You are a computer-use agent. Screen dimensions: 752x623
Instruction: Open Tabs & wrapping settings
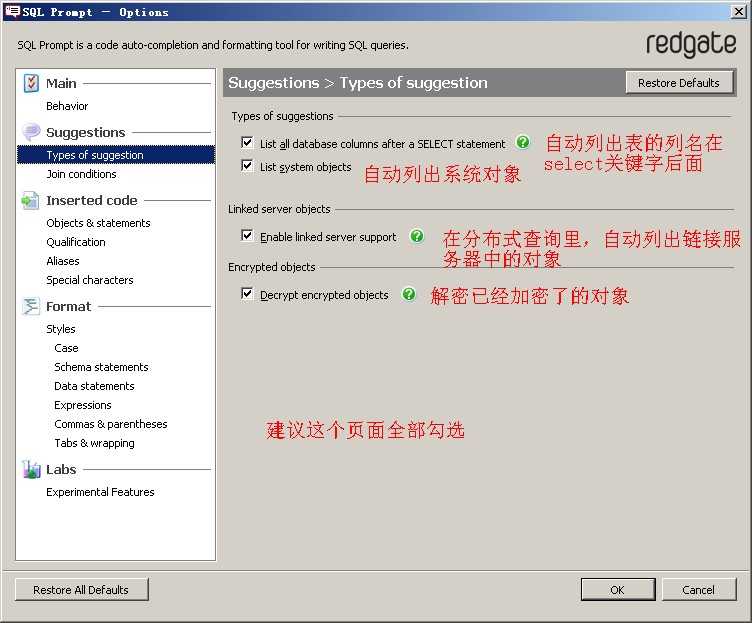coord(94,443)
